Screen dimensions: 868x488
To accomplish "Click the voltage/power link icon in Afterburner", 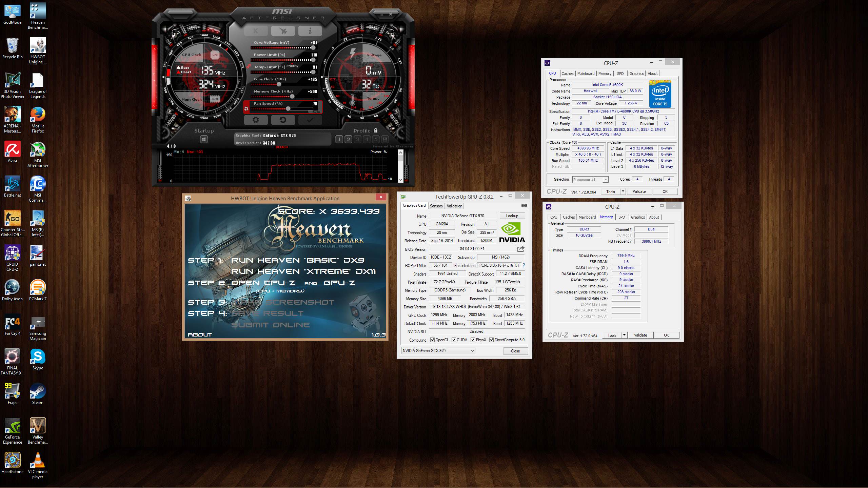I will click(249, 66).
